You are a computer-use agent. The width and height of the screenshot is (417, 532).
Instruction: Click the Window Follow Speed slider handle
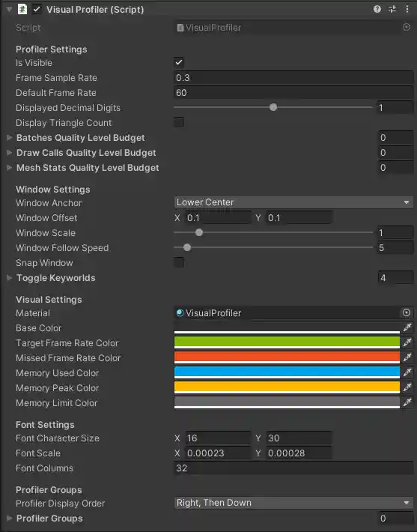click(187, 247)
